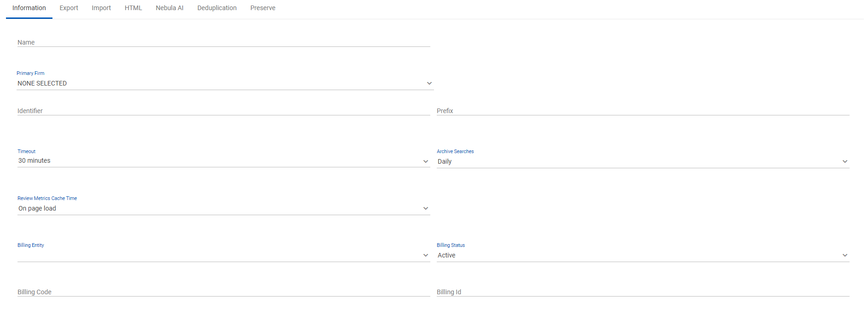Click the Billing Code field
Viewport: 868px width, 320px height.
tap(223, 292)
